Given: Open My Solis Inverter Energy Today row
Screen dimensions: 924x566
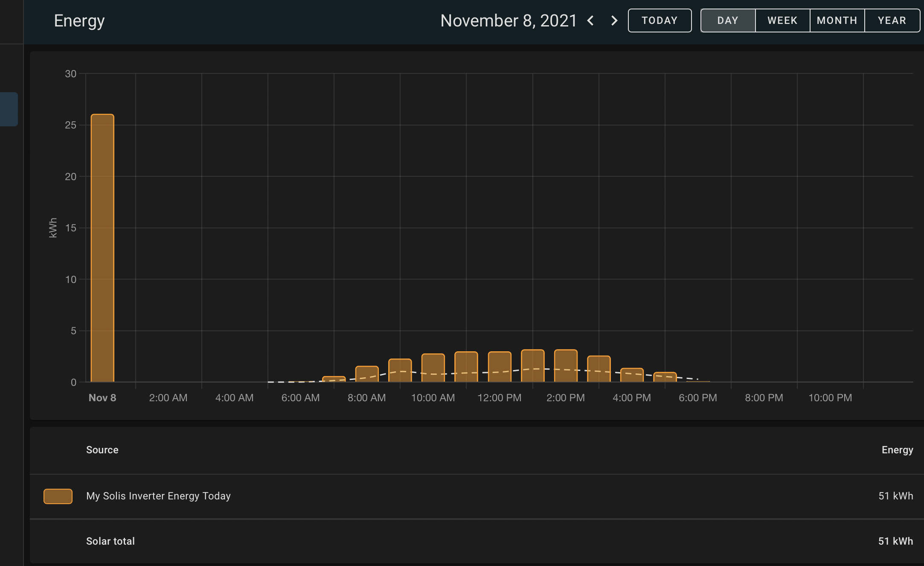Looking at the screenshot, I should [x=158, y=496].
